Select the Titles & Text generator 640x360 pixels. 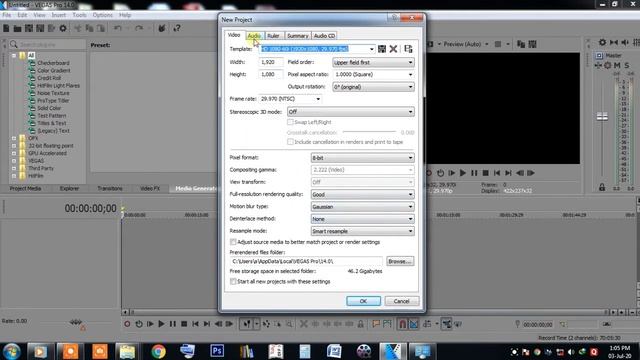click(x=51, y=123)
